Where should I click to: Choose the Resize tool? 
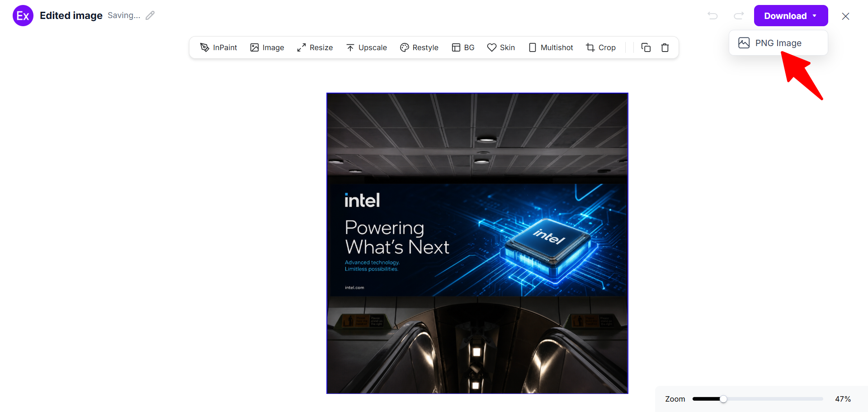point(315,47)
